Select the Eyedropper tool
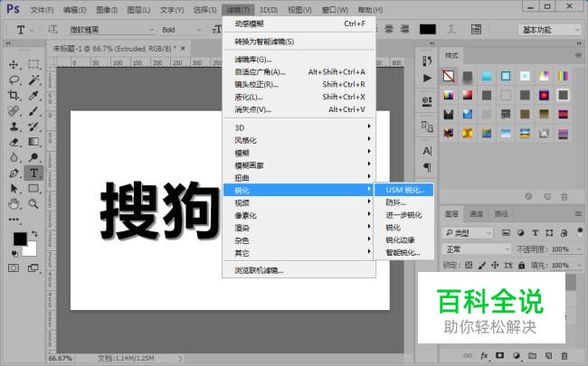The height and width of the screenshot is (366, 588). point(33,95)
